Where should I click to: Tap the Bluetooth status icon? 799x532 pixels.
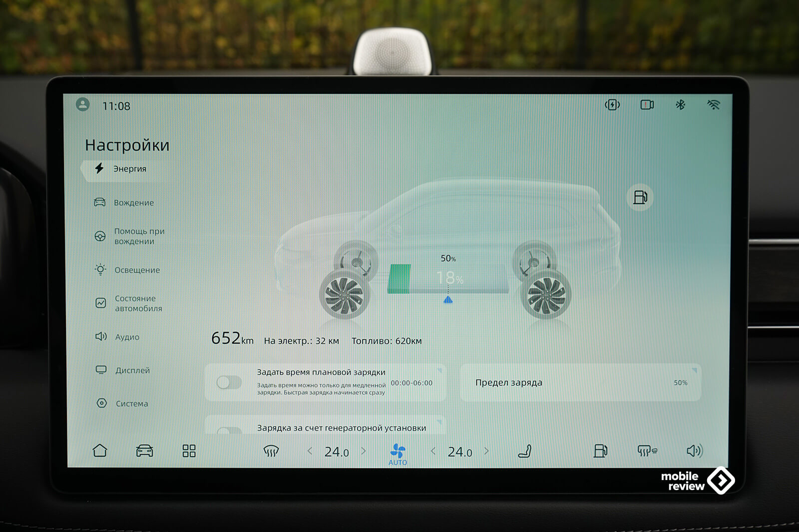[680, 105]
